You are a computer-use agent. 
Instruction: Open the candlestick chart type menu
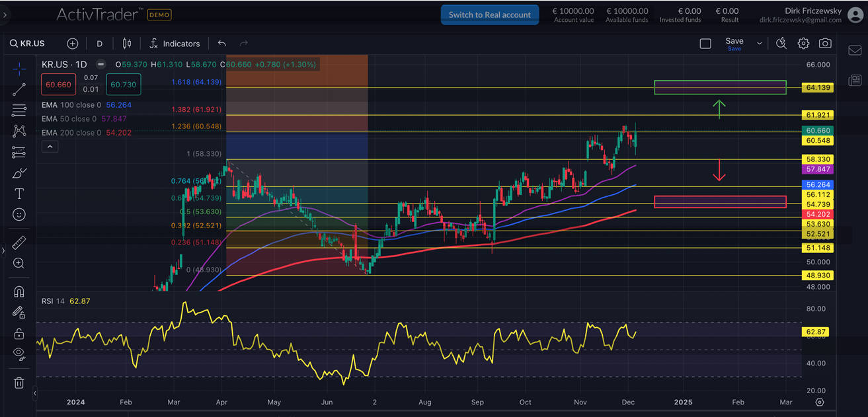tap(127, 44)
